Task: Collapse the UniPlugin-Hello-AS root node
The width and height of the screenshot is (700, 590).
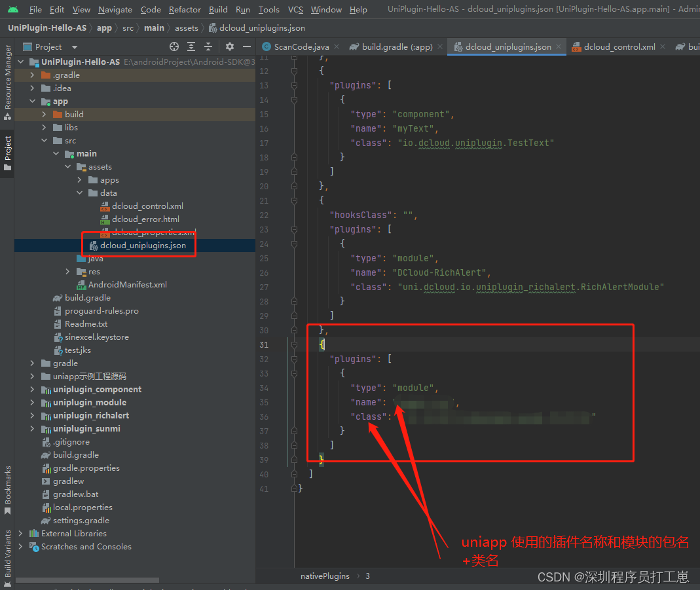Action: [x=20, y=62]
